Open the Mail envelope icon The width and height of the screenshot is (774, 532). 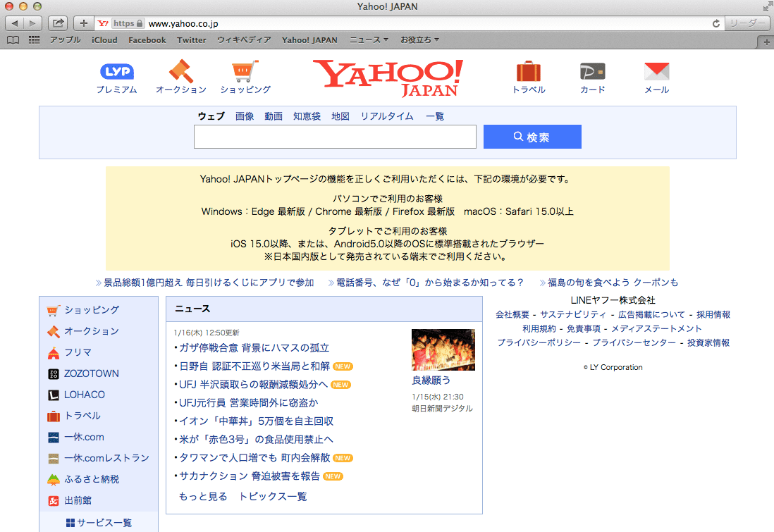point(656,72)
